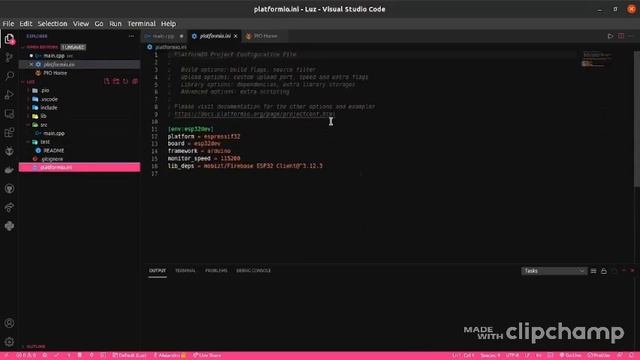640x360 pixels.
Task: Collapse the Open Editors section
Action: click(41, 47)
